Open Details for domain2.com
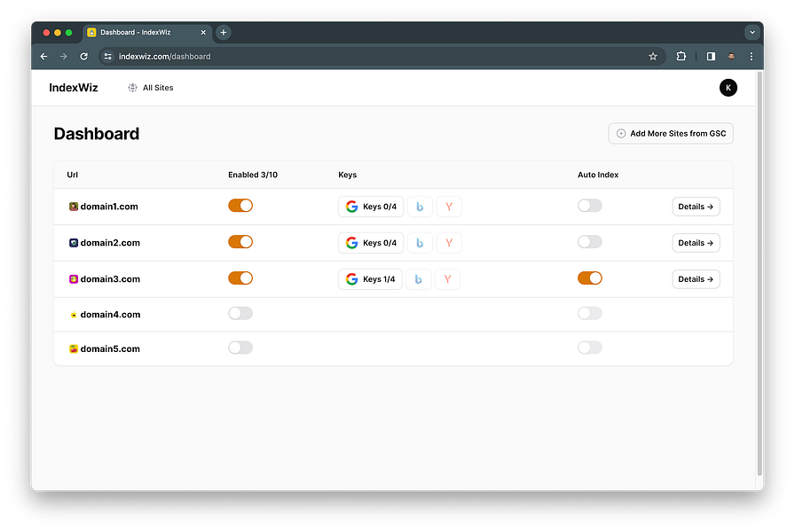 696,243
